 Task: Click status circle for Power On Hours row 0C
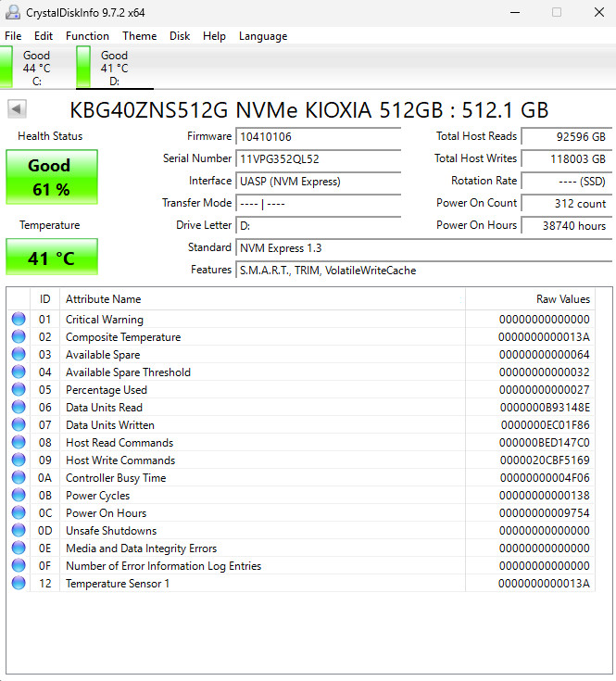point(19,512)
